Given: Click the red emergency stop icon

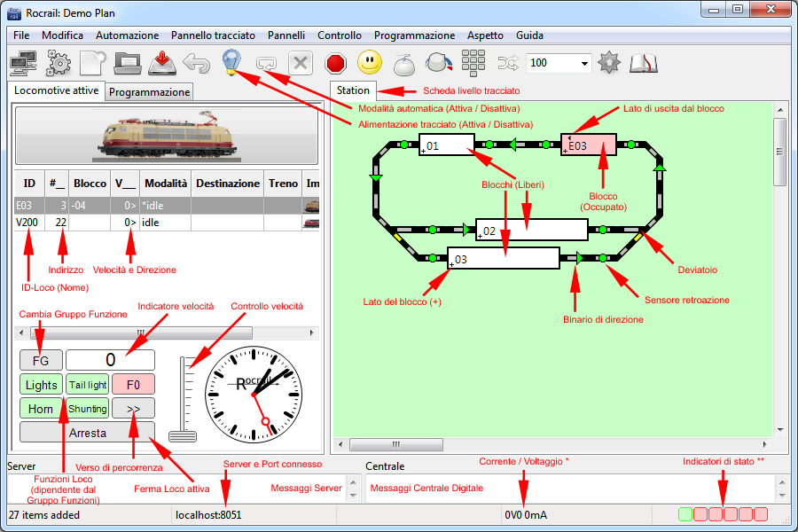Looking at the screenshot, I should pyautogui.click(x=335, y=63).
